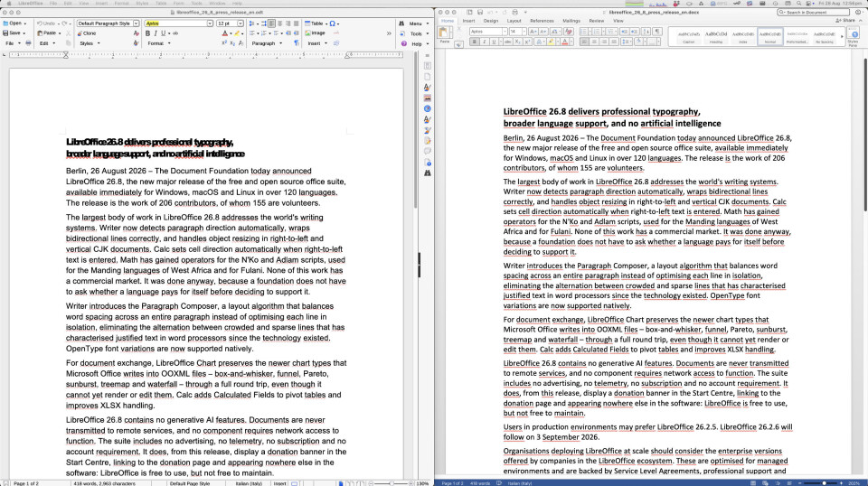
Task: Click Word bullet list icon
Action: [x=583, y=32]
